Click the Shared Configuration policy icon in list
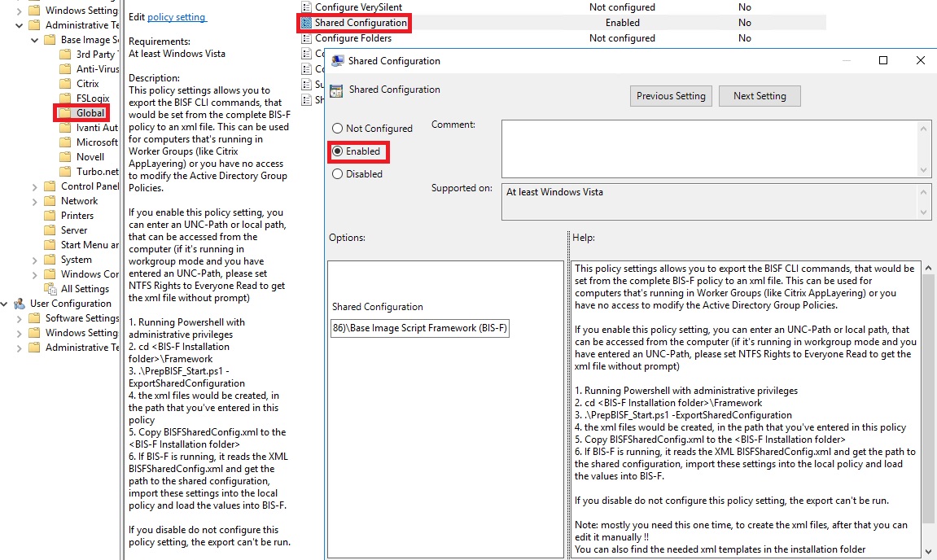 (x=307, y=23)
